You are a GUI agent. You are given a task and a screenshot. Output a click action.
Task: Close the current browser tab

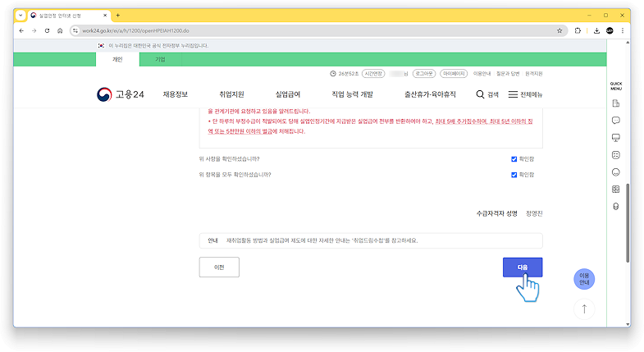coord(105,16)
